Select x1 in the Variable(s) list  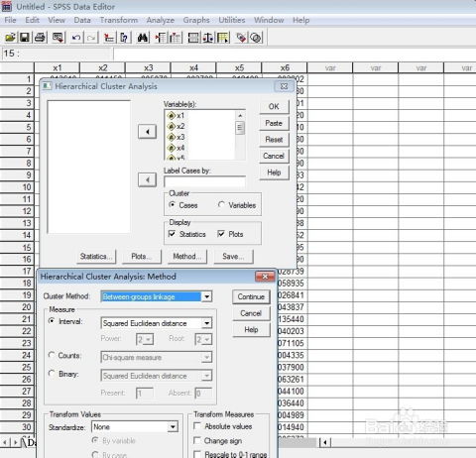tap(180, 116)
